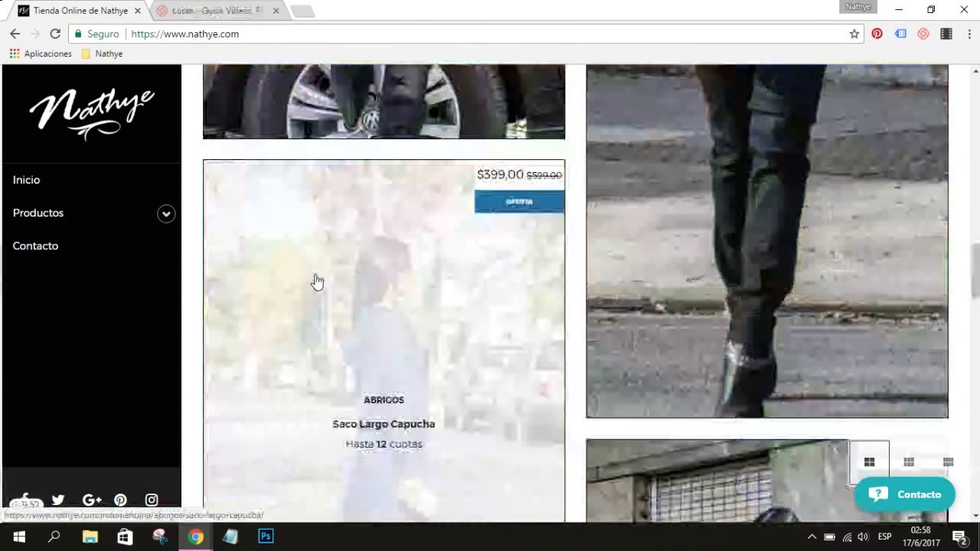
Task: Switch to four-column grid view
Action: point(948,461)
